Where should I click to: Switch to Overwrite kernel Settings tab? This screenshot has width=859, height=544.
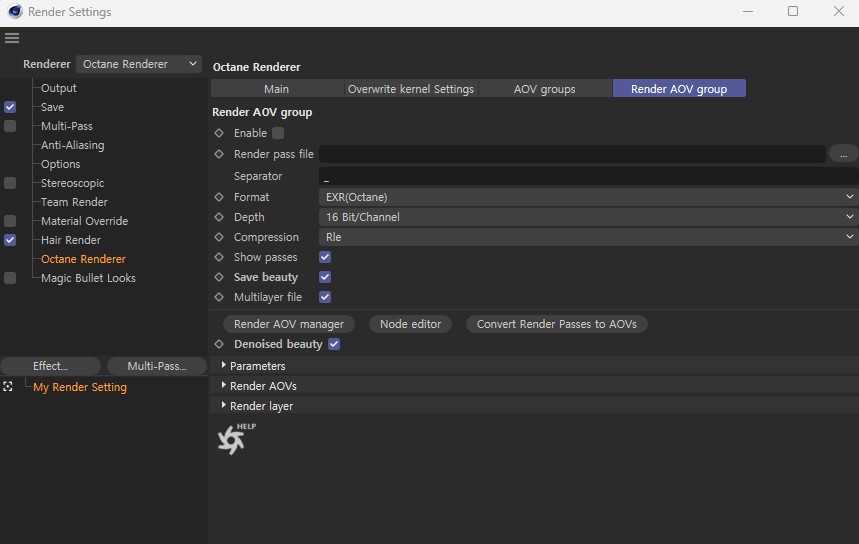point(410,89)
